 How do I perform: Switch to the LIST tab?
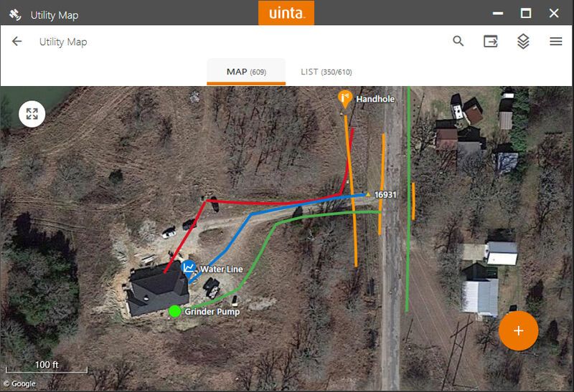click(326, 72)
